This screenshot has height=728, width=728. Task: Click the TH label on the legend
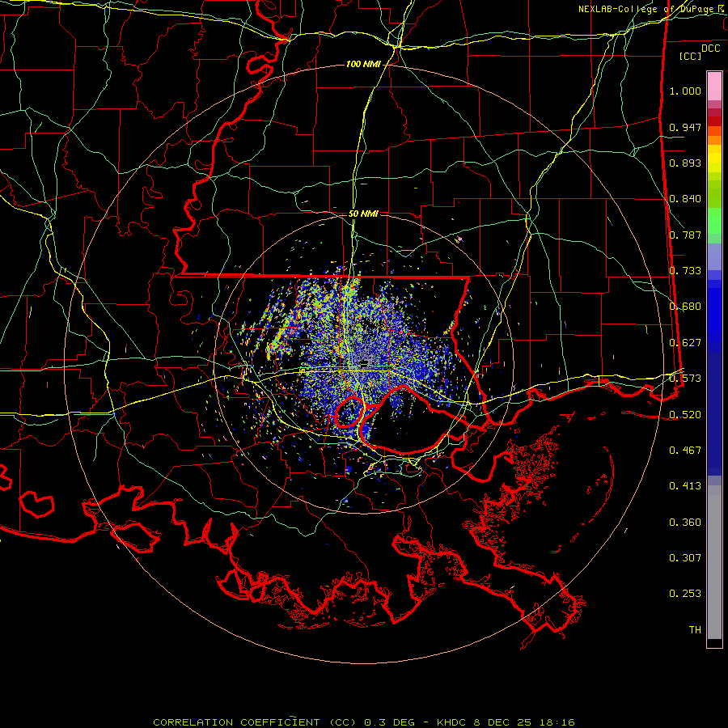point(695,630)
